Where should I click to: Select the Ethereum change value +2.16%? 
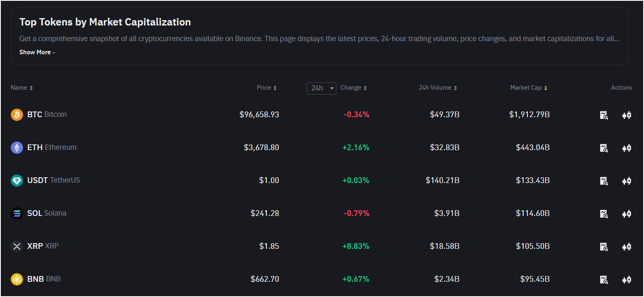click(356, 147)
